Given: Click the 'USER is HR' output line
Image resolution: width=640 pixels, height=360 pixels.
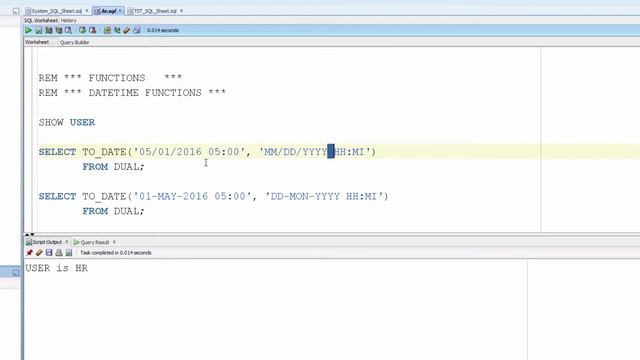Looking at the screenshot, I should click(56, 268).
